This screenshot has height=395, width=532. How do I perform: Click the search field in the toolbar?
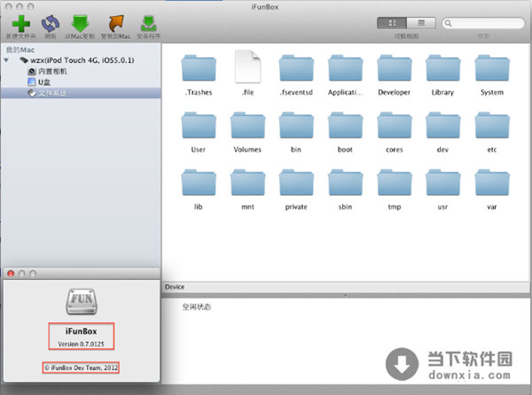tap(483, 23)
